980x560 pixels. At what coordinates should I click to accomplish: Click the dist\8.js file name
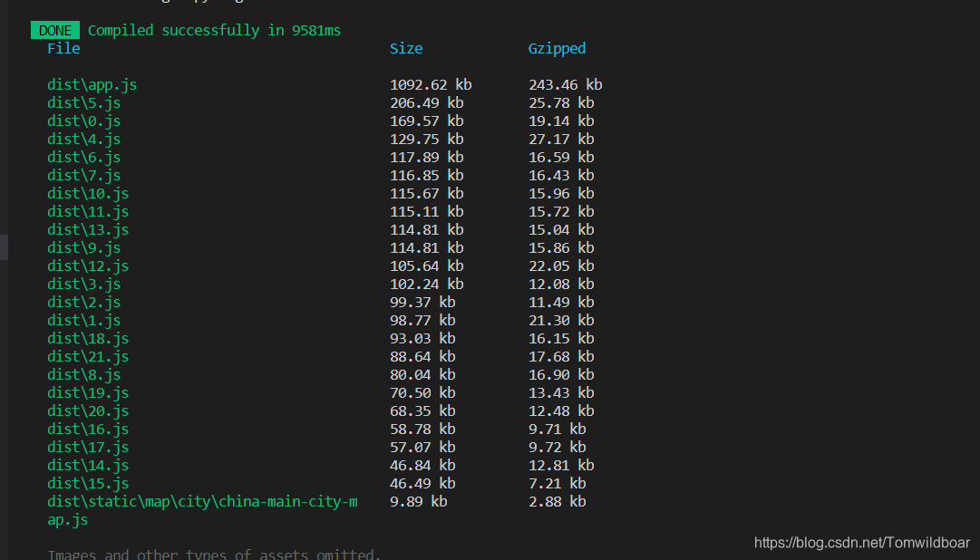point(83,374)
